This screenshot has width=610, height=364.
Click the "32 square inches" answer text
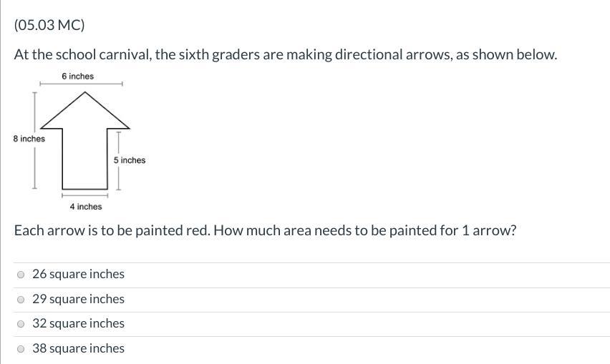tap(78, 323)
